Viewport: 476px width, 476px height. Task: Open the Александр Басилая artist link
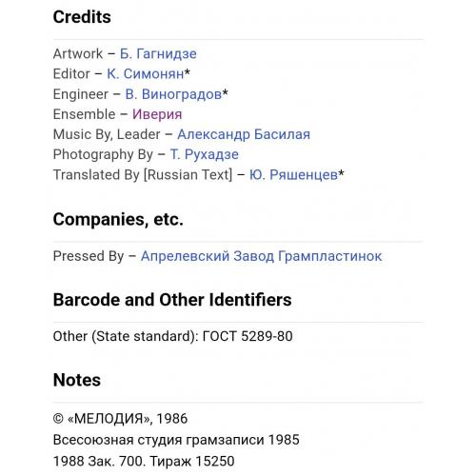point(244,134)
